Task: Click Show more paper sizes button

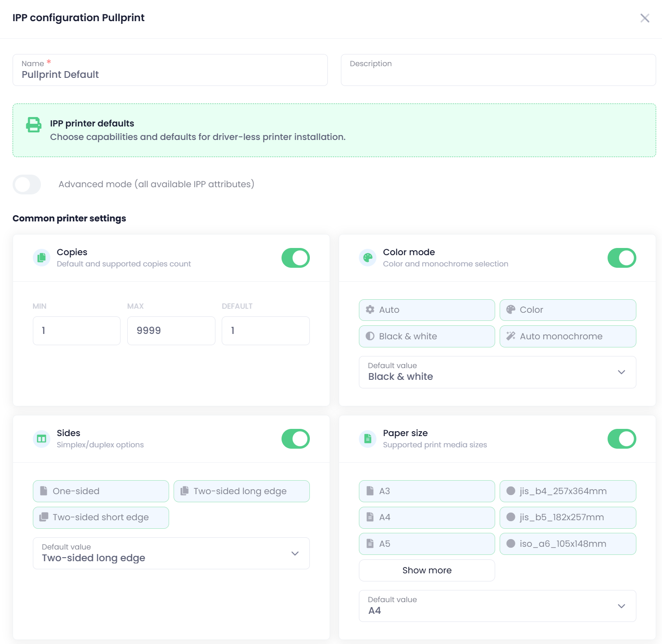Action: (x=427, y=570)
